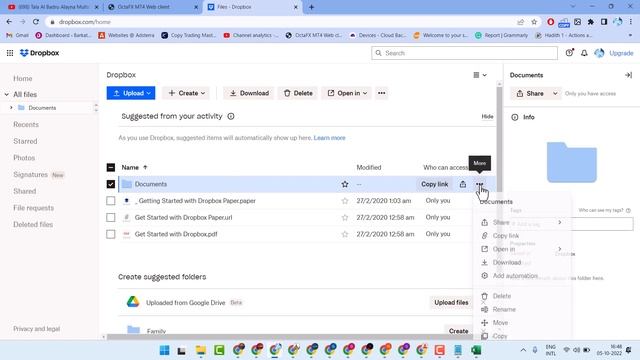The height and width of the screenshot is (360, 640).
Task: Click the toolbar Delete button
Action: click(298, 93)
